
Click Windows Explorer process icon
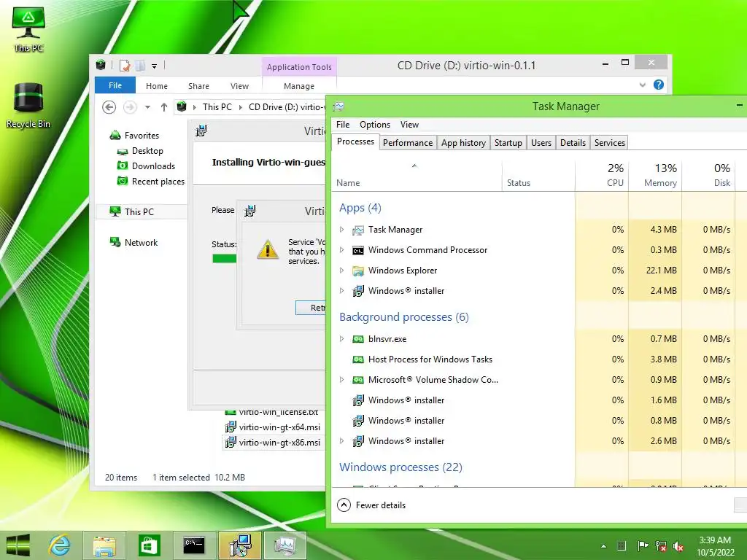click(358, 271)
